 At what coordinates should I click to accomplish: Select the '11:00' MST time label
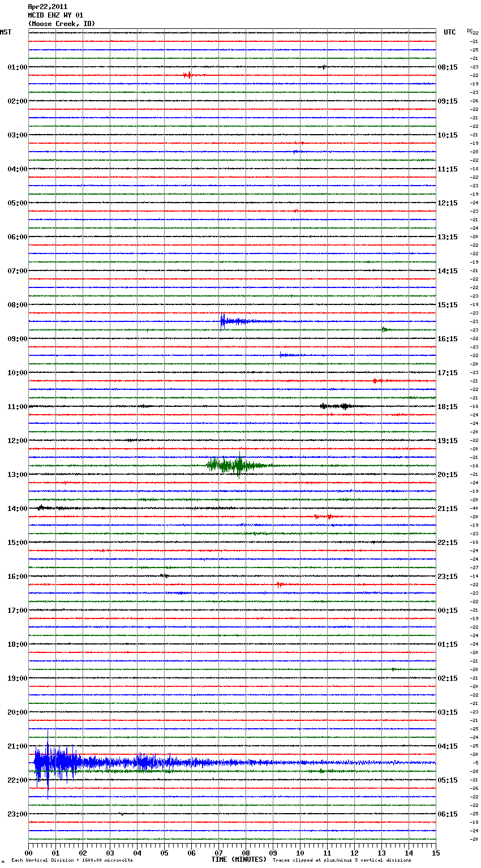tap(18, 407)
